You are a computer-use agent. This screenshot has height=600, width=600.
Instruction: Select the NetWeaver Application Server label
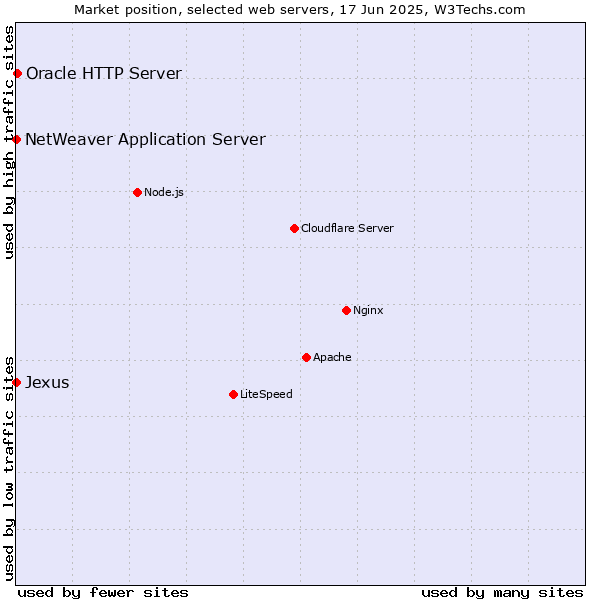click(145, 139)
